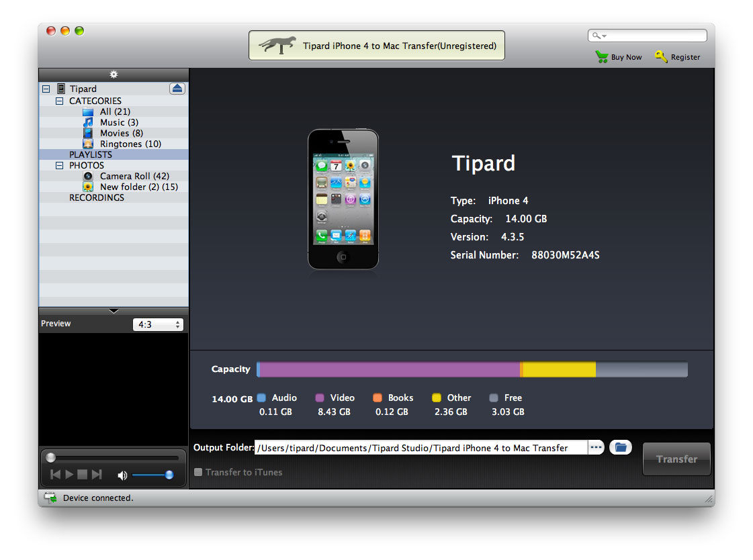
Task: Click the volume slider handle
Action: coord(169,475)
